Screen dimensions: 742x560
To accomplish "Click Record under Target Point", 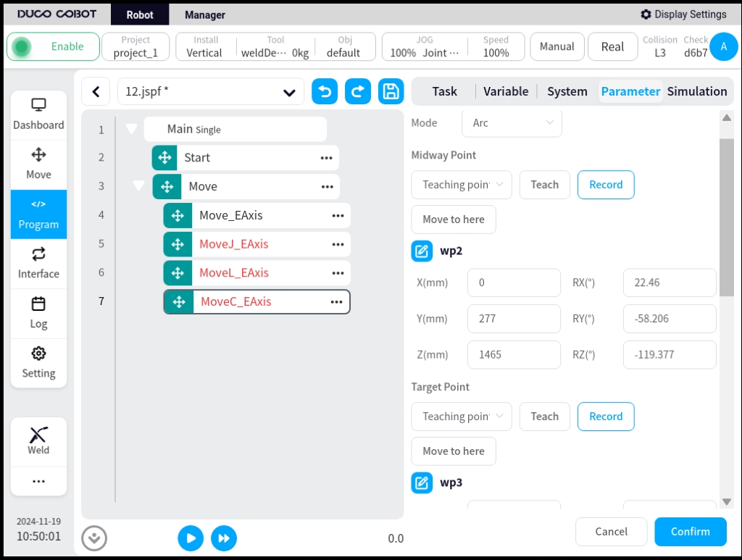I will [606, 417].
